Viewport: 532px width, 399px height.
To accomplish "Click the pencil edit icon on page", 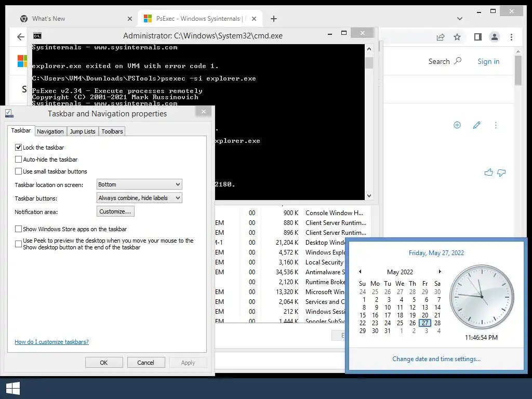I will (477, 125).
